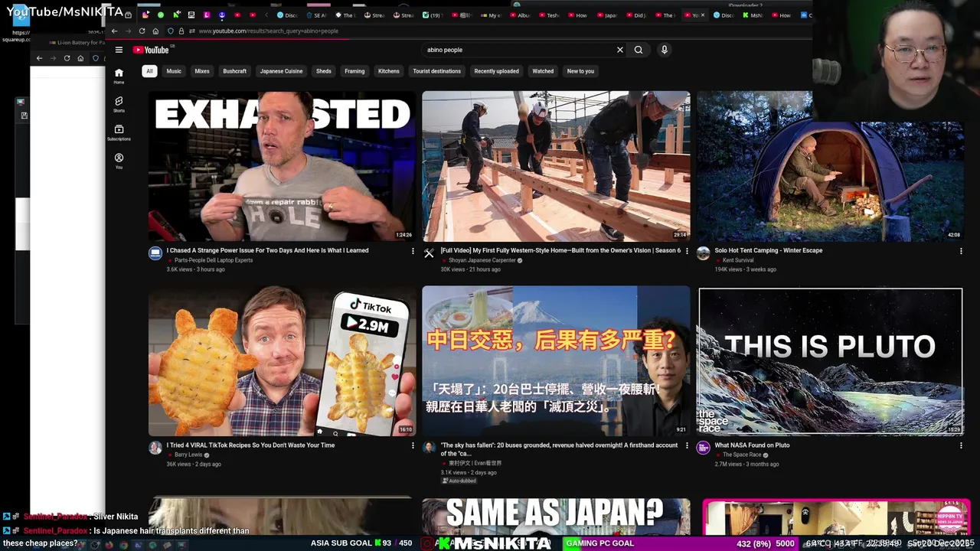Select the Recently uploaded filter chip

click(496, 71)
